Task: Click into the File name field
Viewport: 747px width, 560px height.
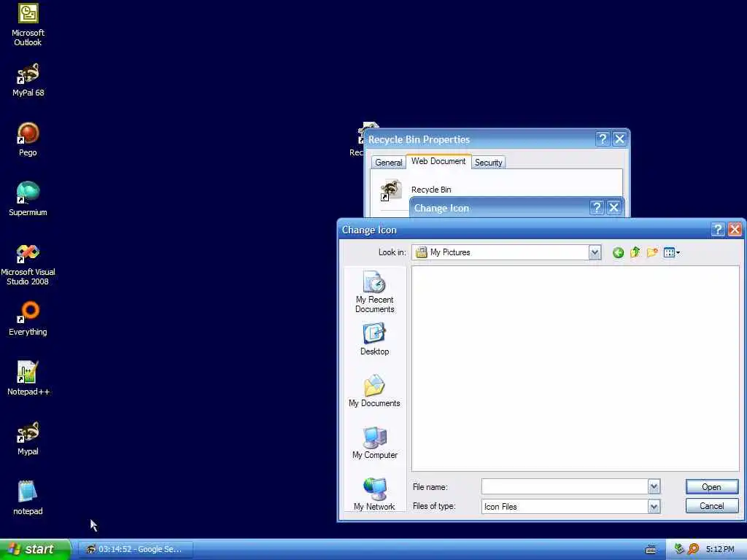Action: click(565, 486)
